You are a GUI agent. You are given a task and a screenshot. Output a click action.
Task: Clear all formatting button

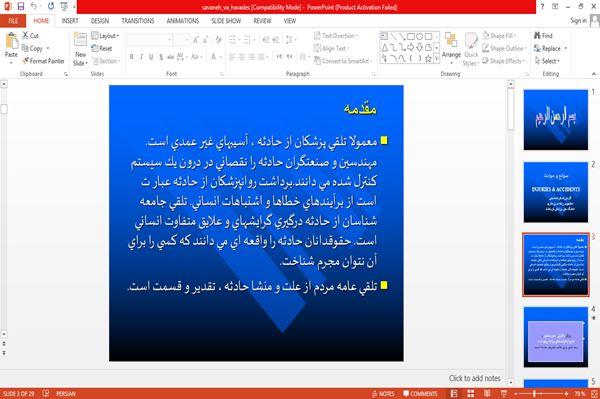[x=218, y=40]
